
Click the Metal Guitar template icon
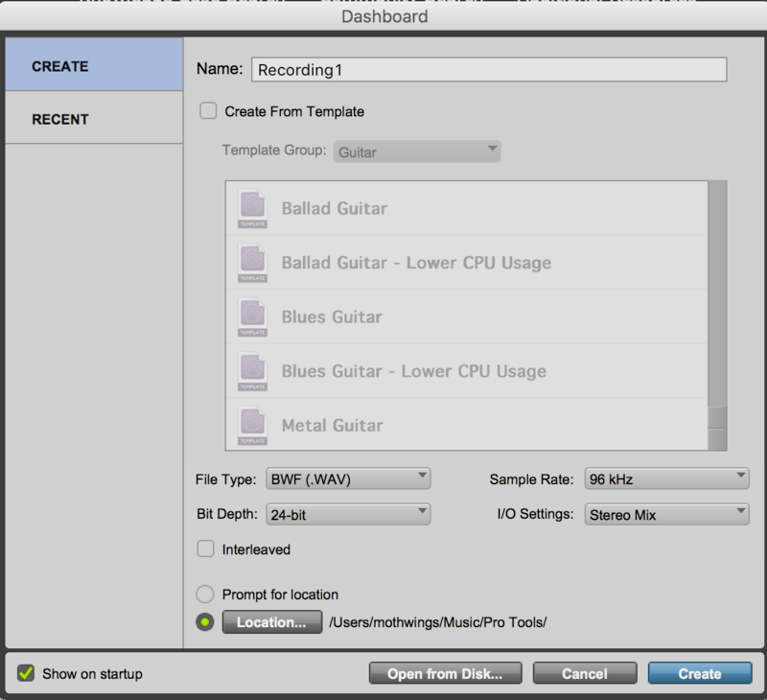pyautogui.click(x=252, y=425)
